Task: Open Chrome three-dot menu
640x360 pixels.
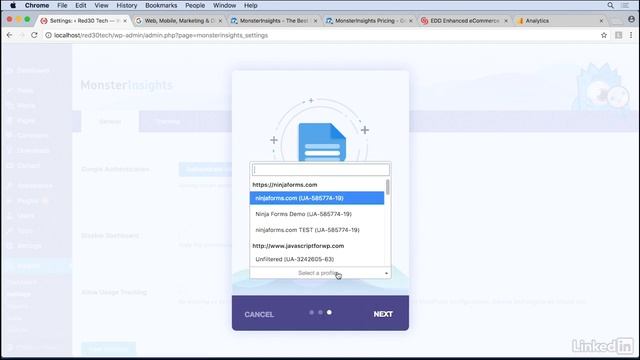Action: [631, 35]
